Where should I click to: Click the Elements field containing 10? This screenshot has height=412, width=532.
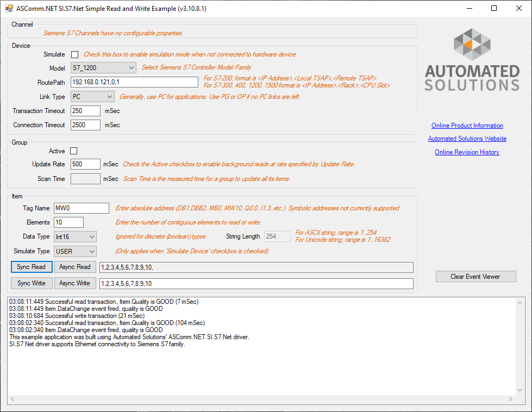point(68,222)
